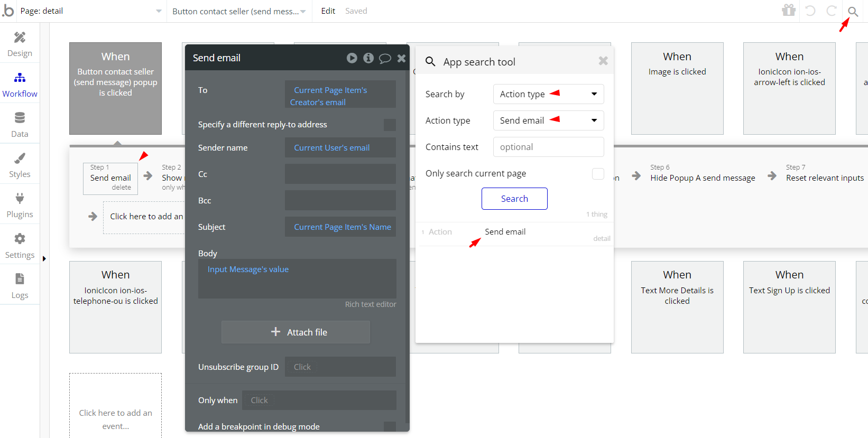Click here to add an event box
Image resolution: width=868 pixels, height=438 pixels.
pyautogui.click(x=115, y=406)
